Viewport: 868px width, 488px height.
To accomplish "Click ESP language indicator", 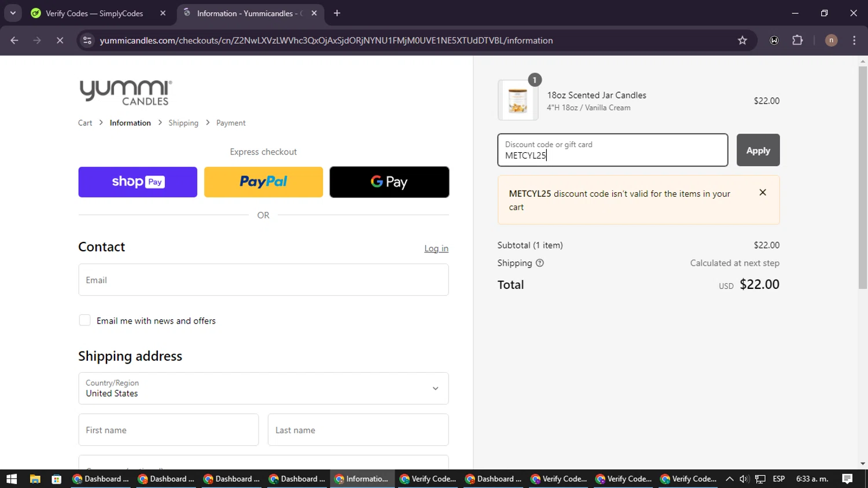I will [779, 479].
